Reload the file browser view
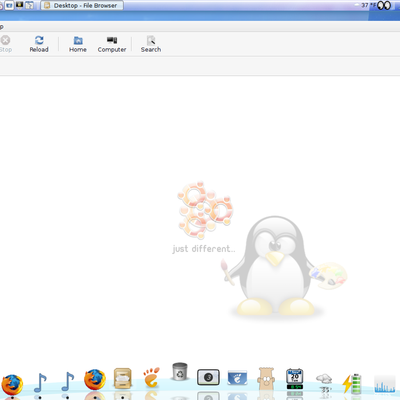This screenshot has height=400, width=400. click(x=39, y=44)
